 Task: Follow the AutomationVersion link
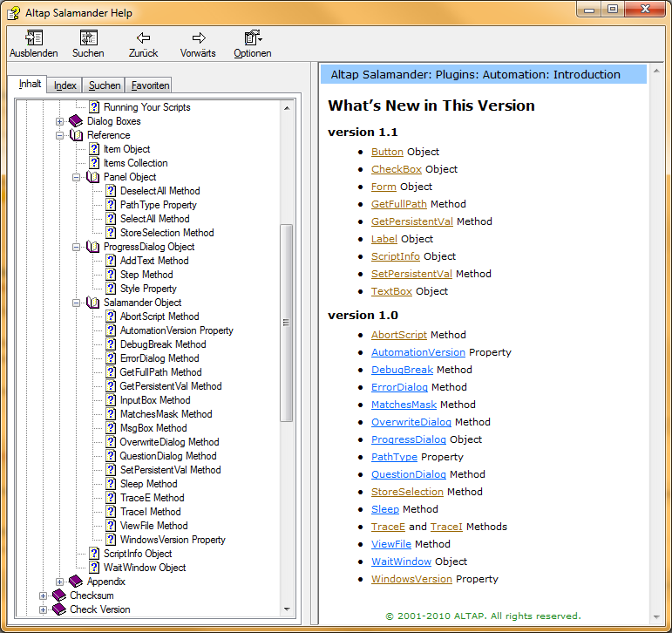tap(417, 352)
